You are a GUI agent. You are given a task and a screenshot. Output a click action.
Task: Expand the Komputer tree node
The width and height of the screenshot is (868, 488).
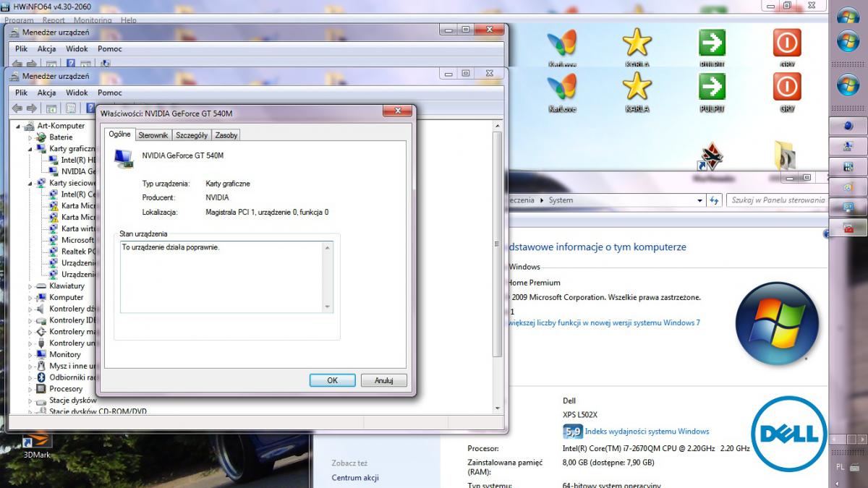(31, 297)
